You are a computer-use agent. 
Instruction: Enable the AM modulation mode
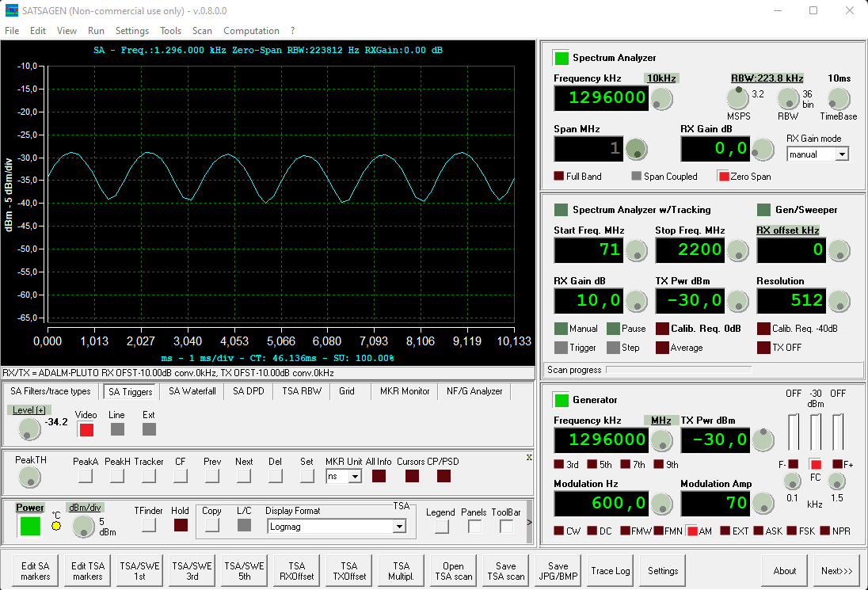[x=692, y=531]
